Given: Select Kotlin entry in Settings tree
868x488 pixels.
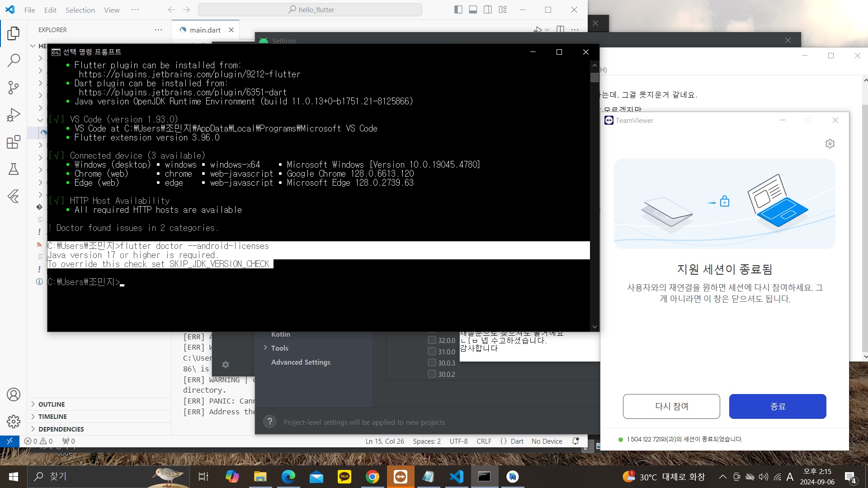Looking at the screenshot, I should (281, 334).
